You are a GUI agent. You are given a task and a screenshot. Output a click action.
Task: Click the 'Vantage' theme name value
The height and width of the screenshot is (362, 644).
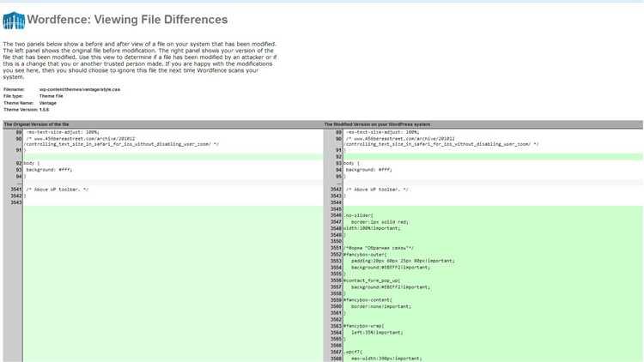pyautogui.click(x=47, y=103)
